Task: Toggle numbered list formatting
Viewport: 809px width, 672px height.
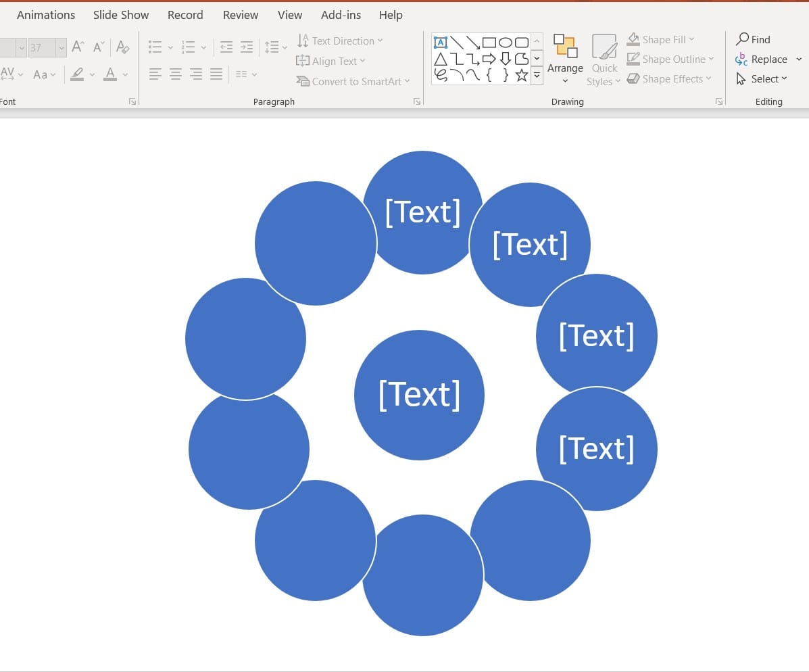Action: (x=189, y=47)
